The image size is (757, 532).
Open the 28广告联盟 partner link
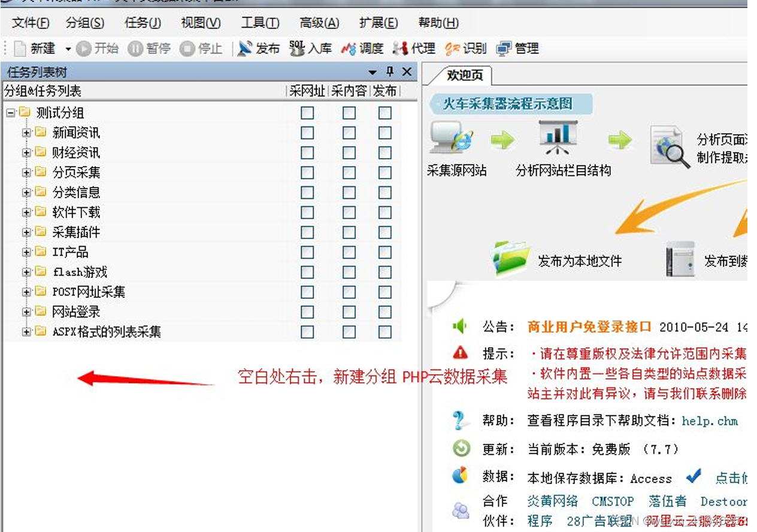(x=599, y=521)
